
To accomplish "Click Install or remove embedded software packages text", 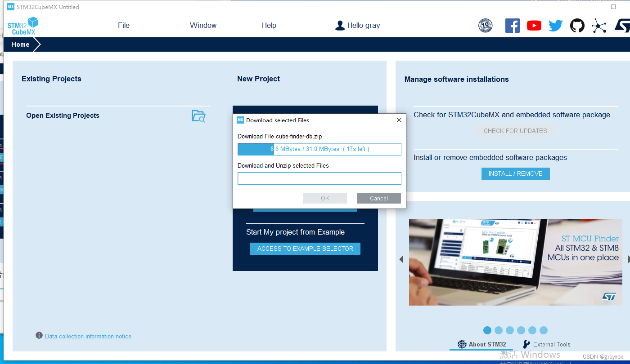I will click(x=490, y=157).
